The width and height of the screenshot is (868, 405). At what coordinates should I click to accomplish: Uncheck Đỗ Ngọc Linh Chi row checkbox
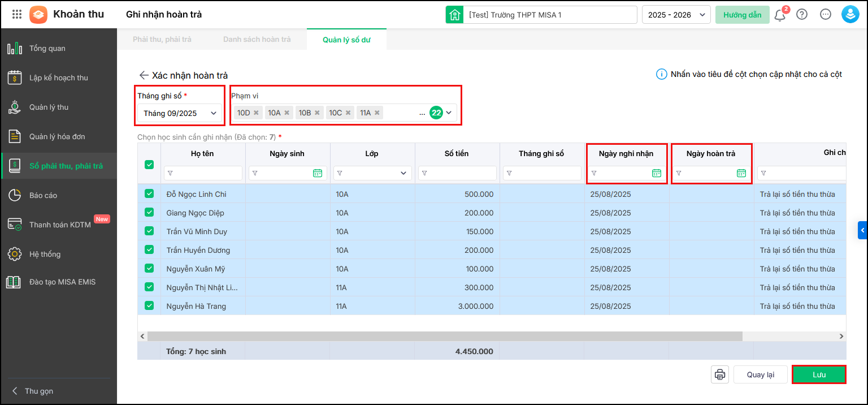coord(149,193)
